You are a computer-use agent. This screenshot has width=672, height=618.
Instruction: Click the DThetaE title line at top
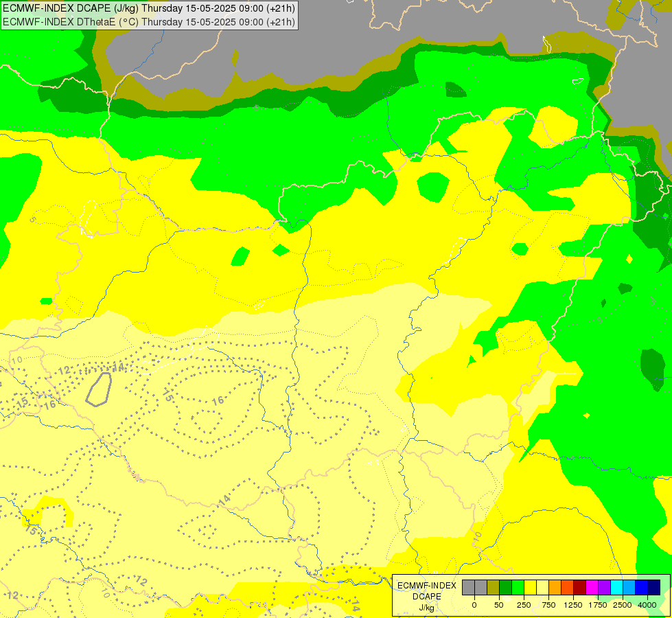[x=149, y=22]
